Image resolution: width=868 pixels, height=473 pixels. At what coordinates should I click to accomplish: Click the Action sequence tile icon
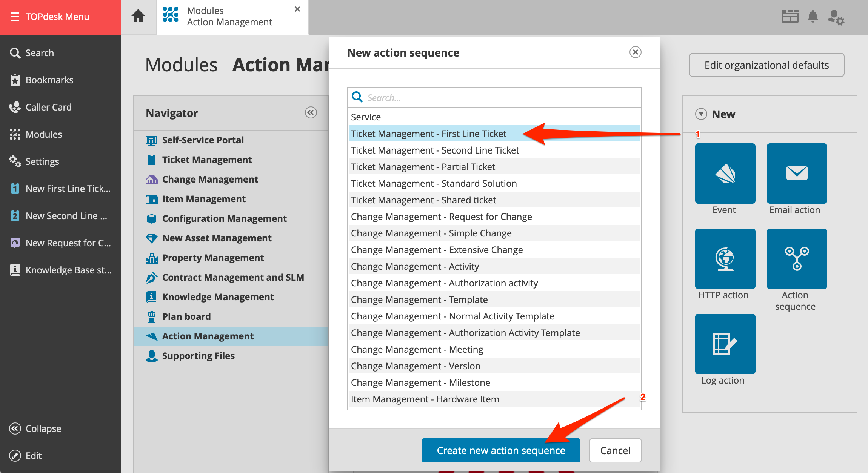coord(797,259)
